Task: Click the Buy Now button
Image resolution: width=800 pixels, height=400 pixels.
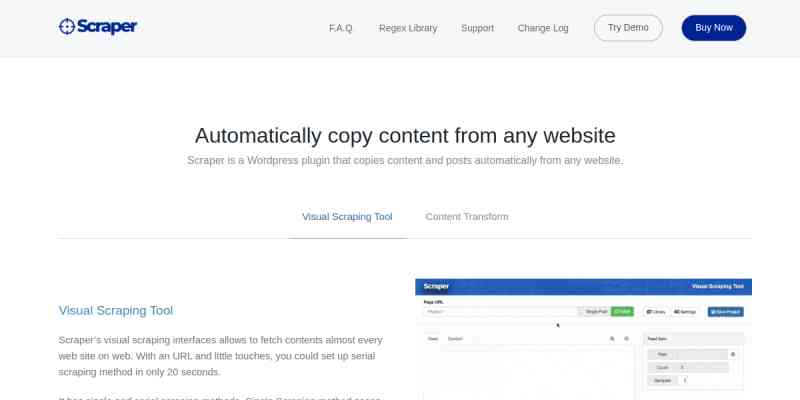Action: pos(713,28)
